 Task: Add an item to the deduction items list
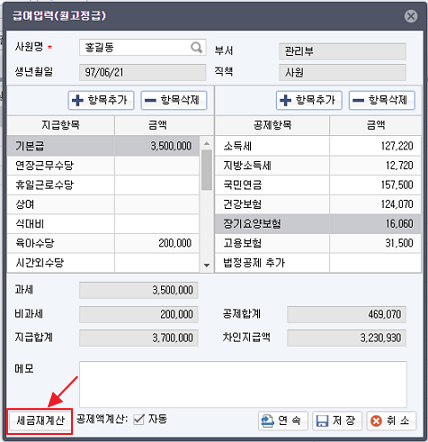309,100
